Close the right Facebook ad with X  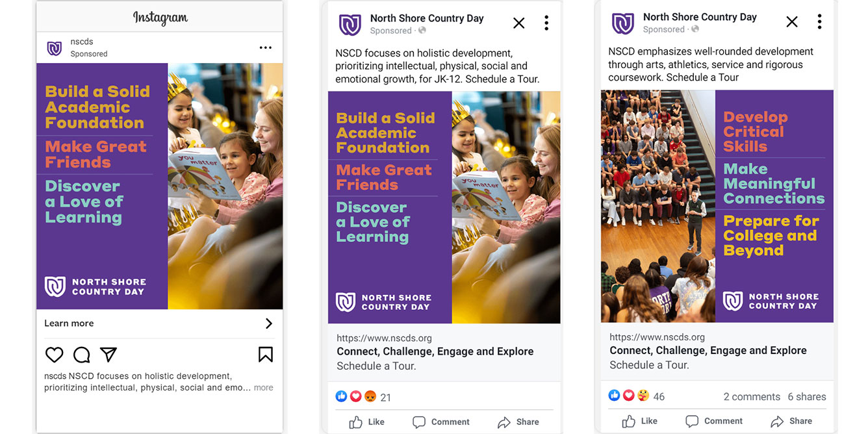tap(791, 22)
